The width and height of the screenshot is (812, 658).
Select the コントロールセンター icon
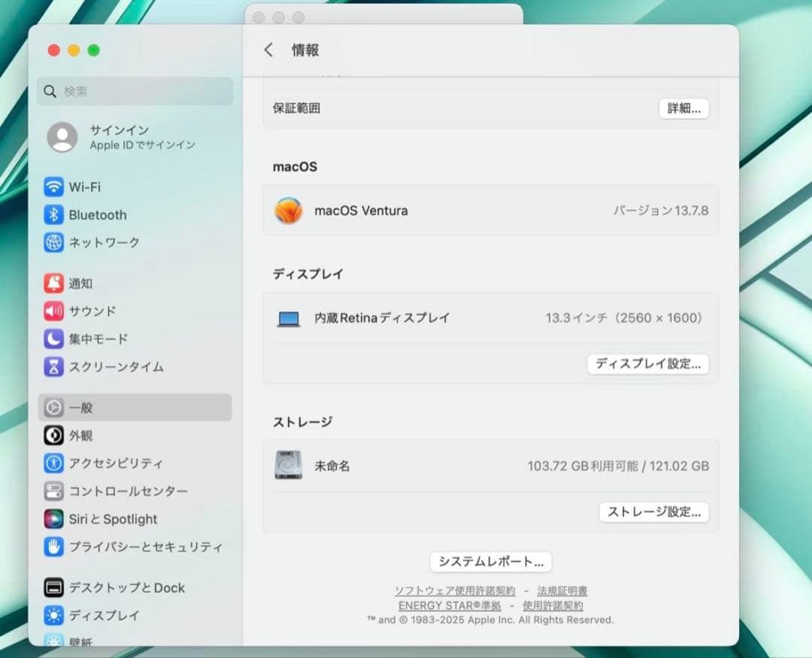click(x=53, y=491)
